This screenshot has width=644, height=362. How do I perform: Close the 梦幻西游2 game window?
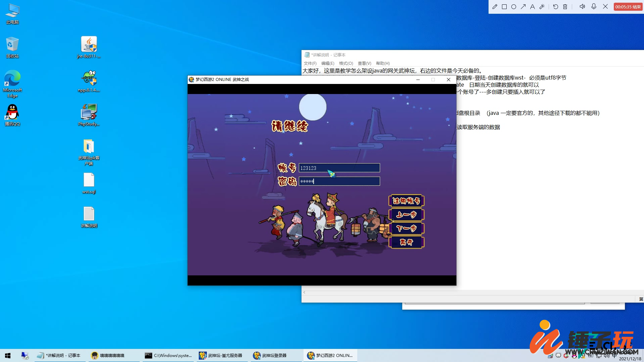(x=448, y=80)
